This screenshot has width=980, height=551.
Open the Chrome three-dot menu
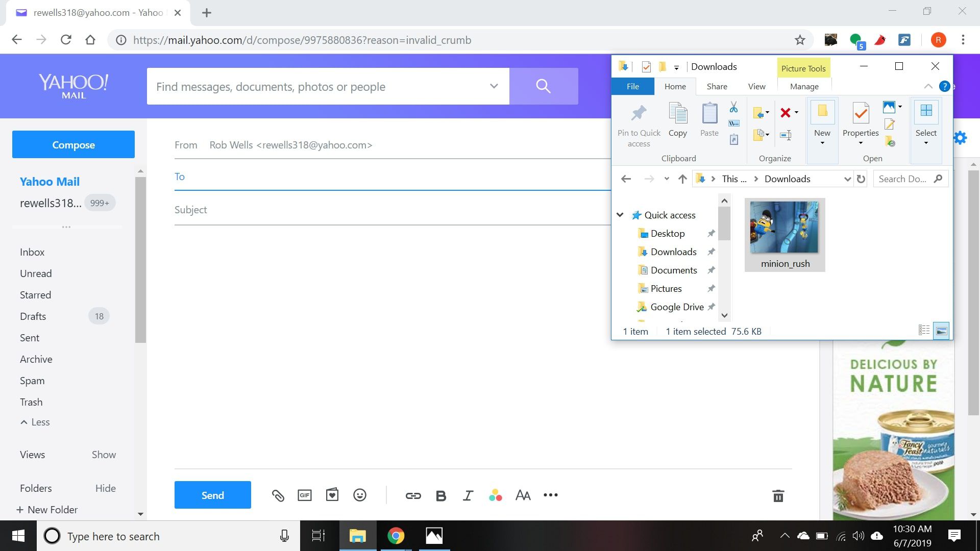963,40
